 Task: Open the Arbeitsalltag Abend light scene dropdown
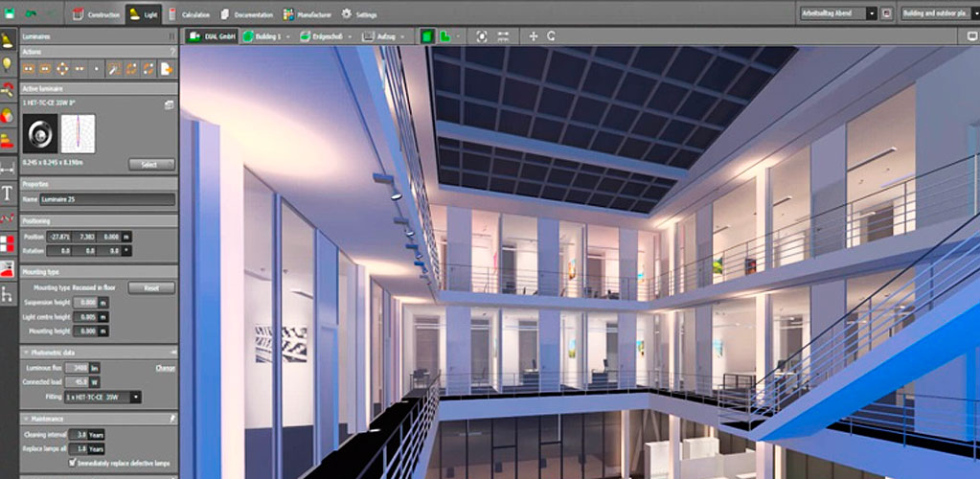tap(871, 13)
